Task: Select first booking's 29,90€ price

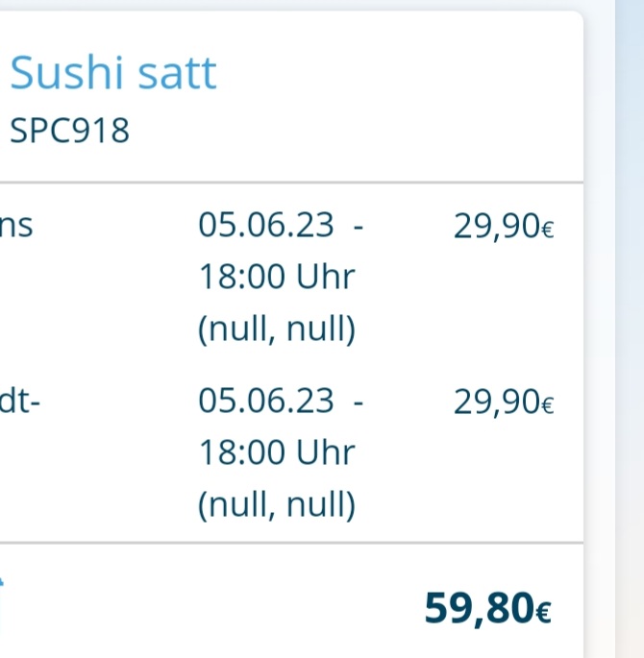Action: (x=504, y=227)
